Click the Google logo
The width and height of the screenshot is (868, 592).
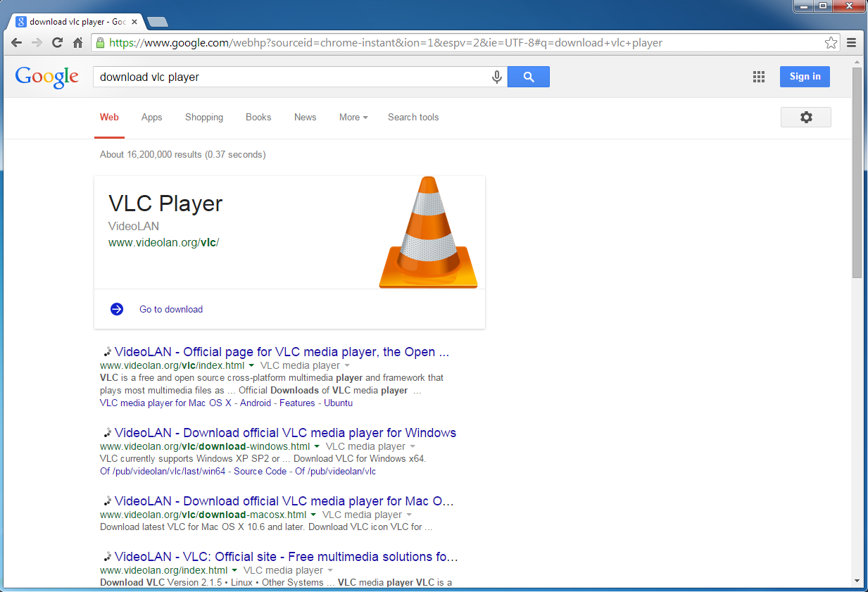47,77
